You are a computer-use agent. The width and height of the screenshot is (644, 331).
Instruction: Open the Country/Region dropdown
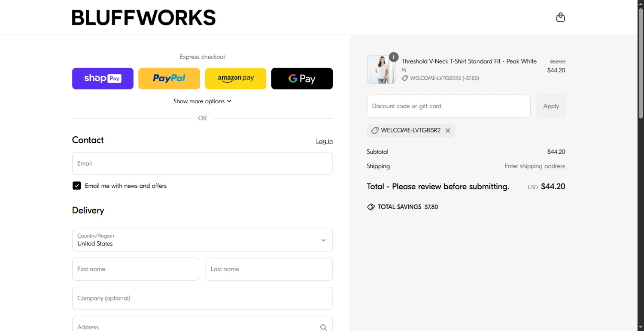pyautogui.click(x=202, y=240)
